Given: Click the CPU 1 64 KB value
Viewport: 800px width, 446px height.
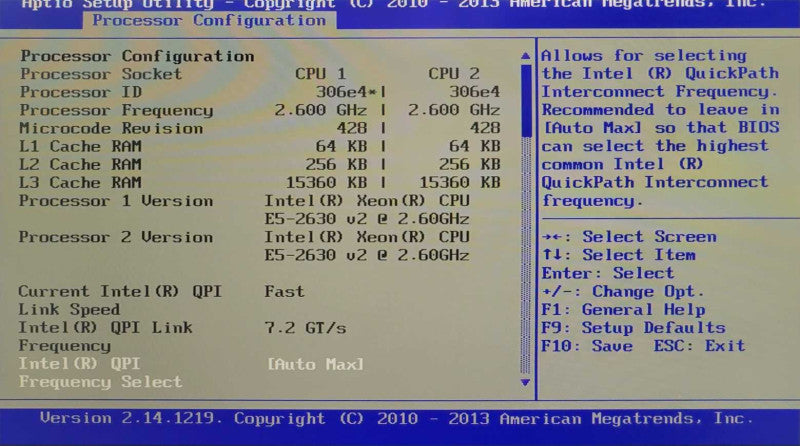Looking at the screenshot, I should pyautogui.click(x=341, y=147).
